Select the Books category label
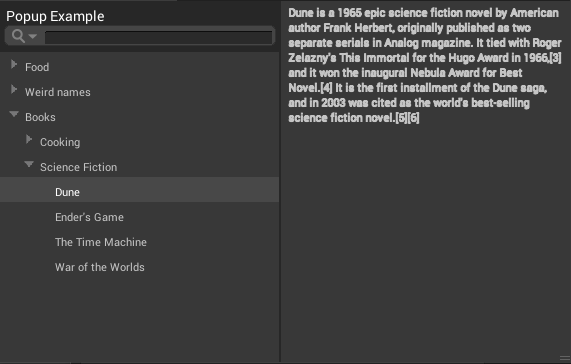 coord(40,117)
